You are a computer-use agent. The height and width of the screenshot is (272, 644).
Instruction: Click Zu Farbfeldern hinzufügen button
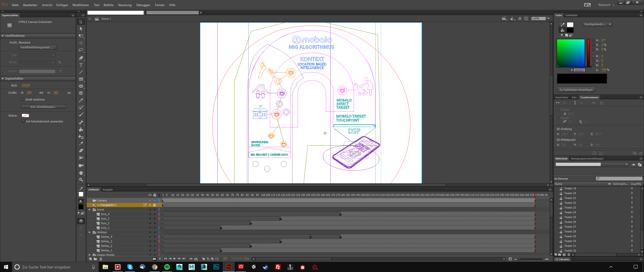coord(576,90)
